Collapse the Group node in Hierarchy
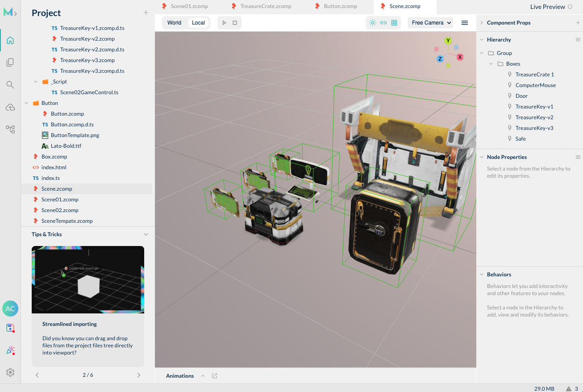The width and height of the screenshot is (583, 392). click(x=482, y=53)
